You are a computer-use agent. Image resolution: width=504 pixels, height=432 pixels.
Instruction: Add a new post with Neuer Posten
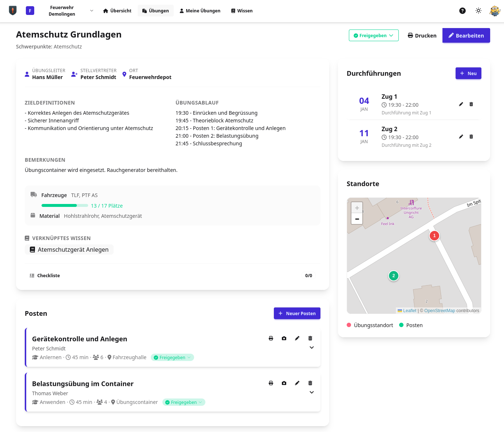coord(297,314)
